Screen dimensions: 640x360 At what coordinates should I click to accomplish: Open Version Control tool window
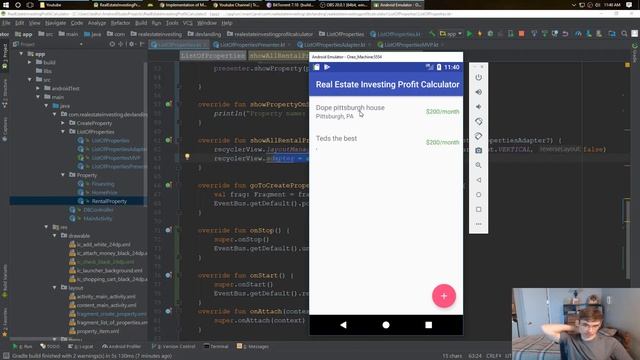pyautogui.click(x=173, y=346)
